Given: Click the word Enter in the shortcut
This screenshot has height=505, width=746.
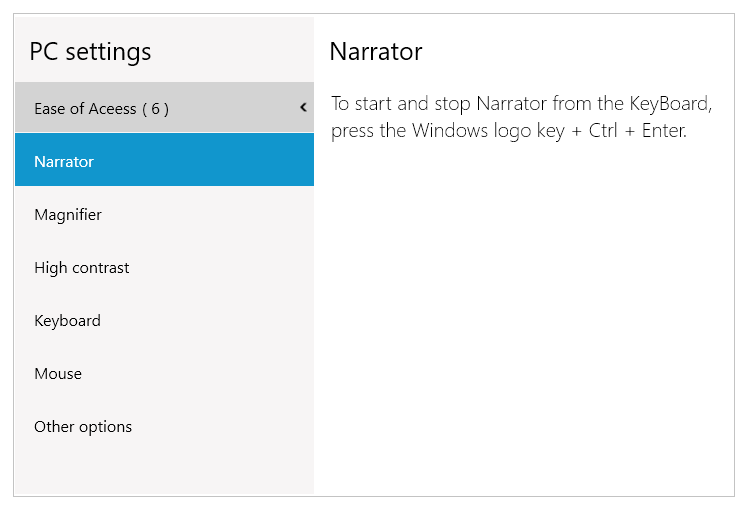Looking at the screenshot, I should pyautogui.click(x=663, y=131).
